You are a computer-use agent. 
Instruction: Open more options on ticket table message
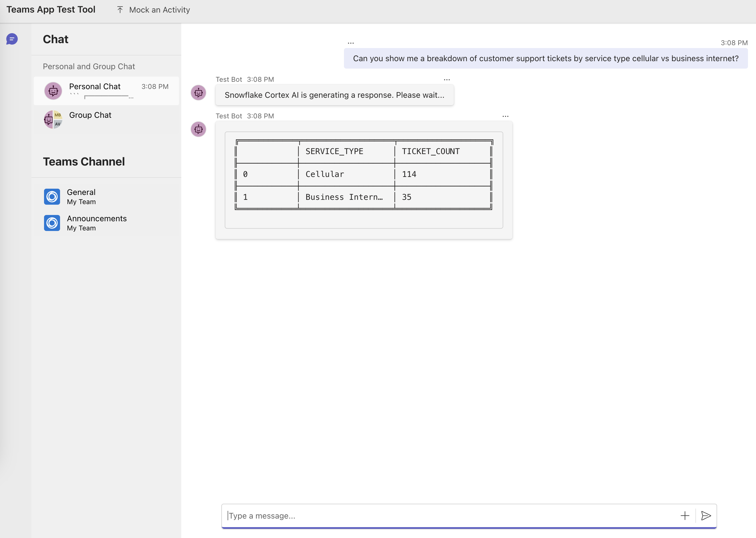click(505, 116)
